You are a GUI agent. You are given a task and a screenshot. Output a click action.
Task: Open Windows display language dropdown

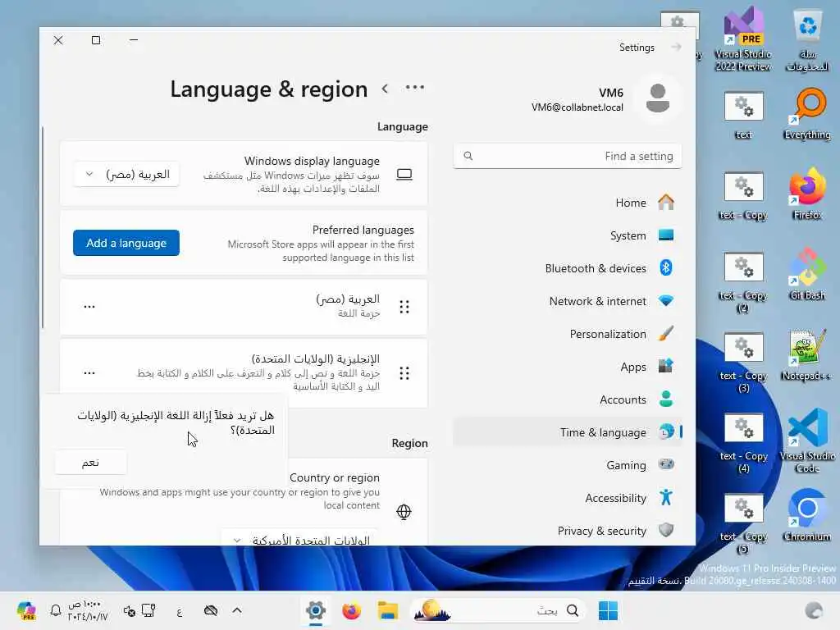click(126, 175)
